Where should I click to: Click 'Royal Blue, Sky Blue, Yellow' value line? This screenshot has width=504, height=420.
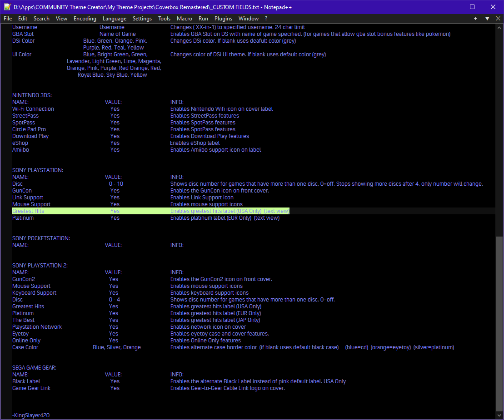(112, 75)
